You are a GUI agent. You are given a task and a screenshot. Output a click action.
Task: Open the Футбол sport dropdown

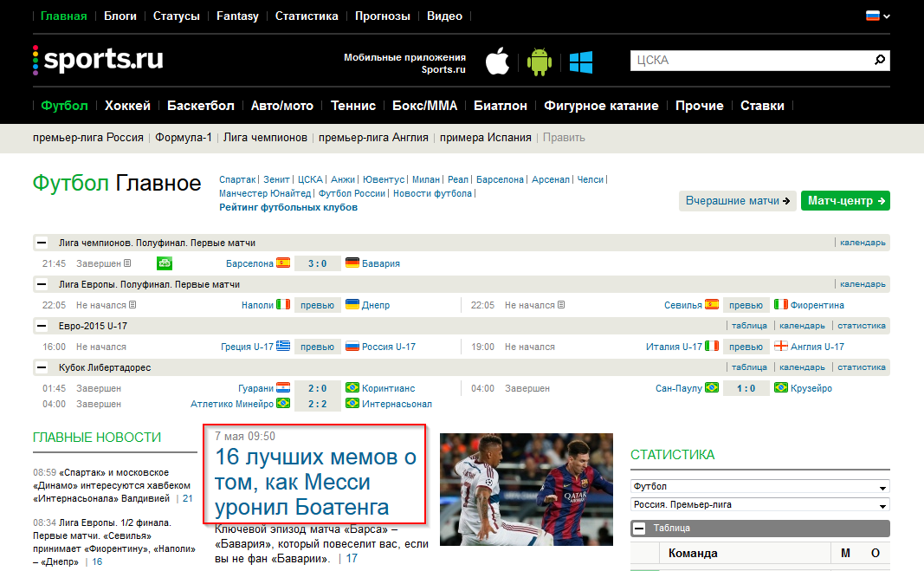[760, 487]
